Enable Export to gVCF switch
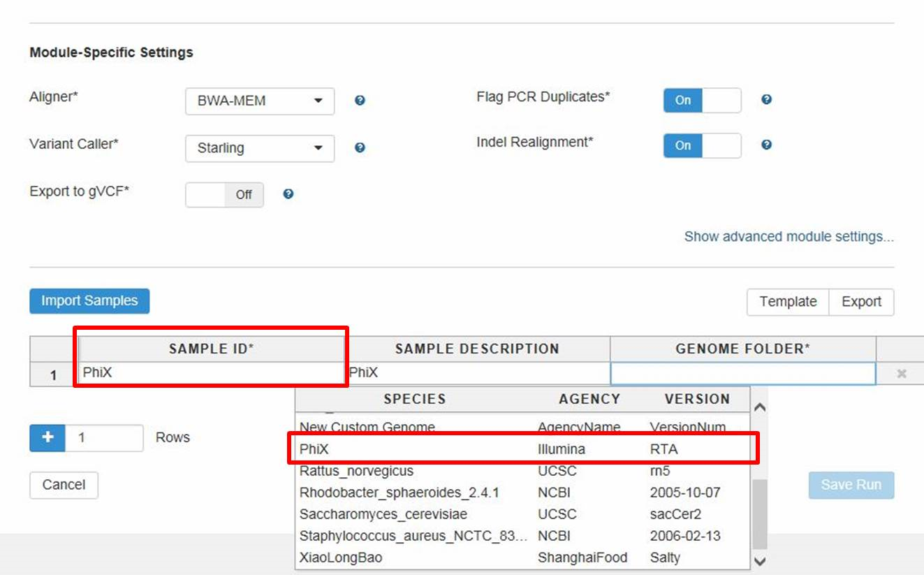Viewport: 924px width, 575px height. [224, 195]
